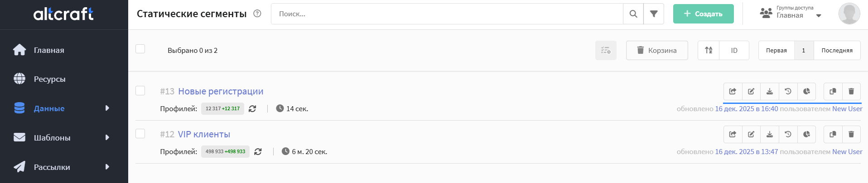This screenshot has width=868, height=183.
Task: Refresh profile count for Новые регистрации
Action: tap(252, 109)
